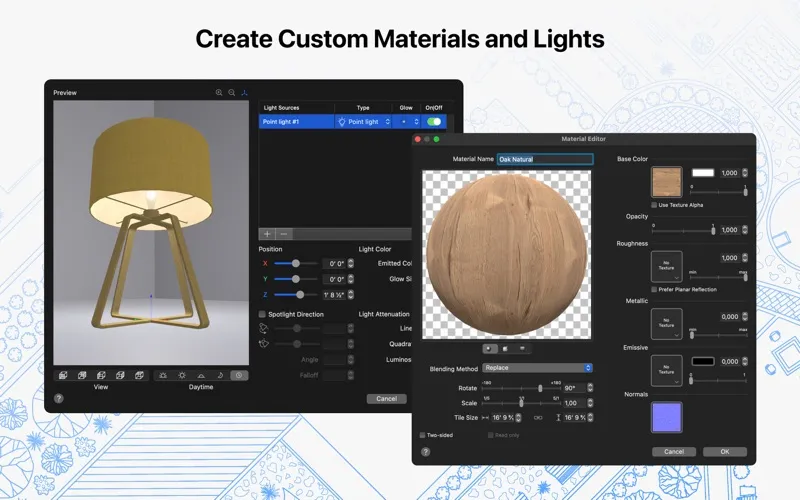This screenshot has height=500, width=800.
Task: Zoom out of the lamp preview
Action: pos(232,93)
